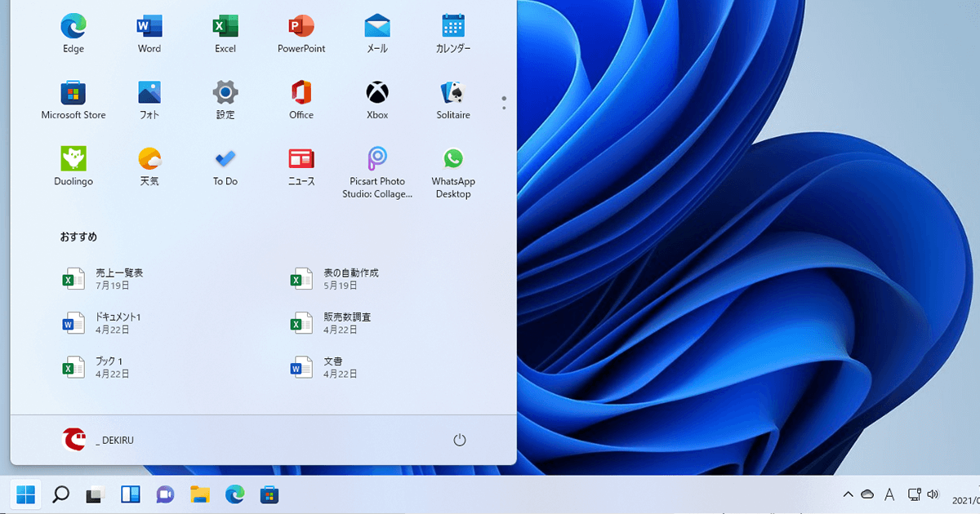980x514 pixels.
Task: Switch IME input mode 'A' indicator
Action: (x=890, y=494)
